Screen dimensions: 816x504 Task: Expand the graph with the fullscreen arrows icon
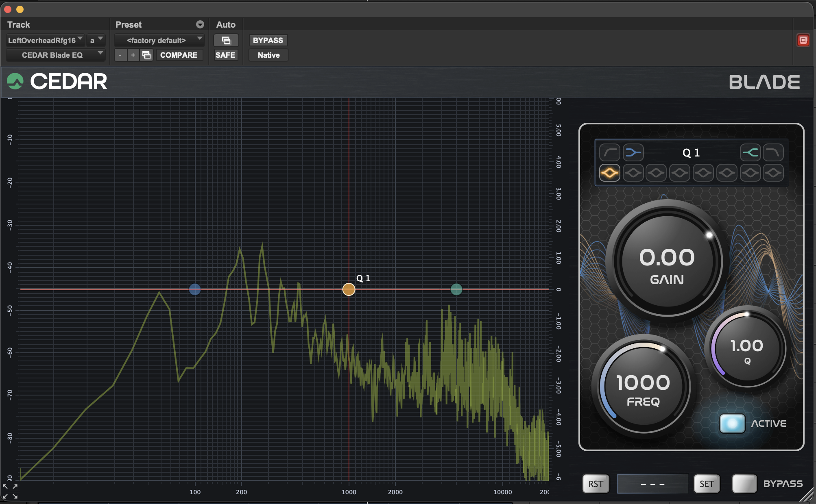click(x=10, y=491)
